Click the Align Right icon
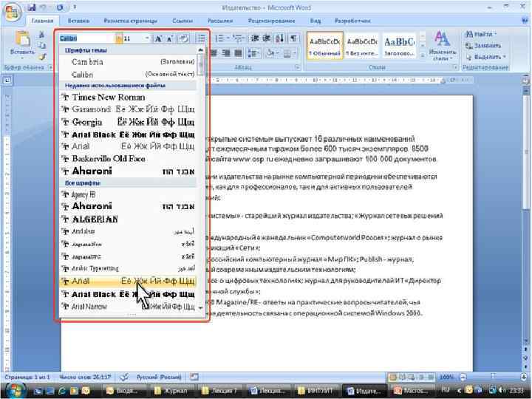Screen dimensions: 532x399 (226, 53)
